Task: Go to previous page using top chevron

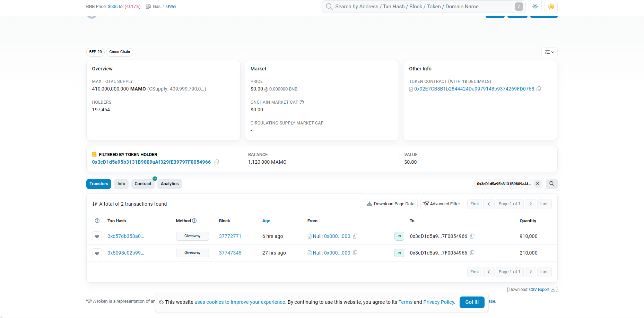Action: [489, 204]
